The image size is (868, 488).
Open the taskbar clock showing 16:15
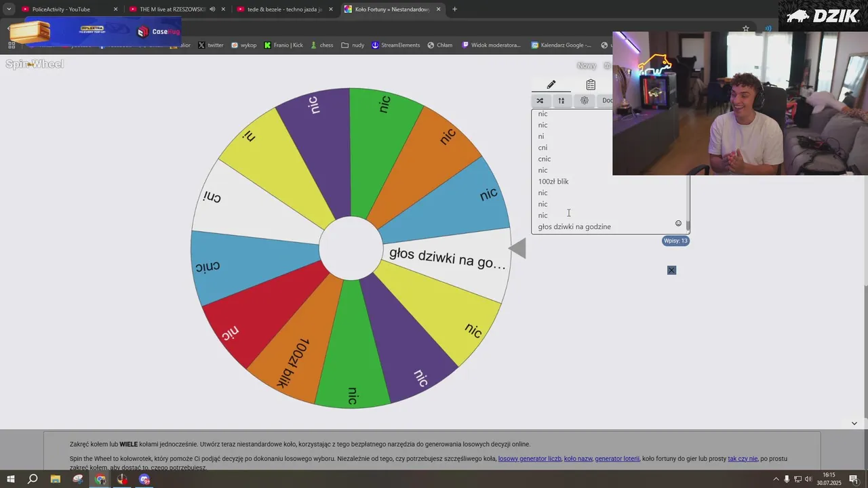(x=829, y=479)
